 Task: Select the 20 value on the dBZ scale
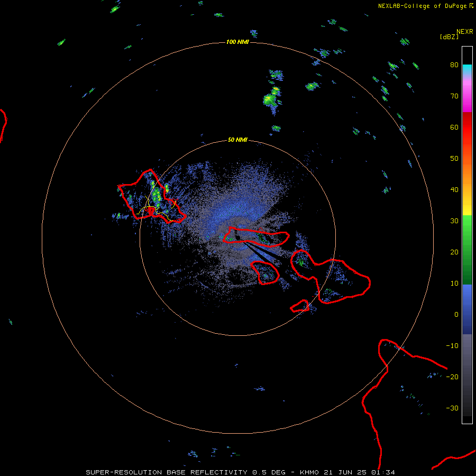pos(454,252)
